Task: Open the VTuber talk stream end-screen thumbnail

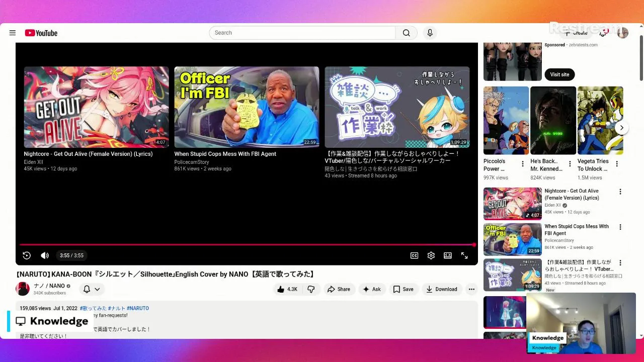Action: point(397,107)
